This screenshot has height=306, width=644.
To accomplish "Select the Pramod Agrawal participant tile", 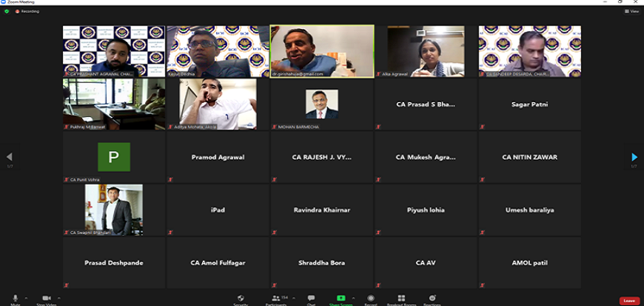I will click(x=218, y=157).
